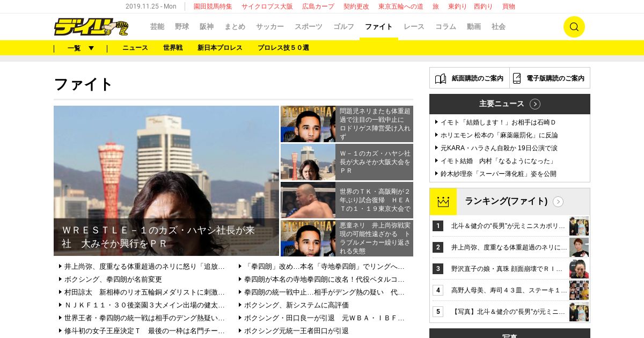The width and height of the screenshot is (644, 338).
Task: Go to ニュース in the yellow submenu
Action: pyautogui.click(x=135, y=48)
